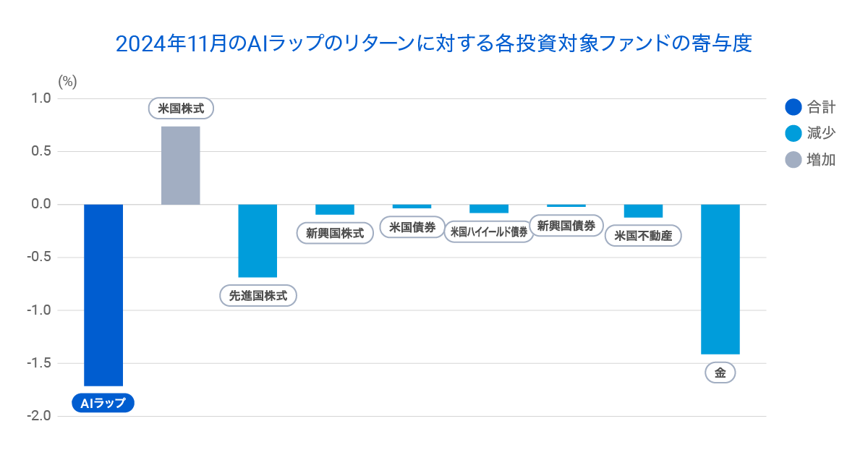Click the AIラップ label pill
Screen dimensions: 868x463
pos(103,403)
